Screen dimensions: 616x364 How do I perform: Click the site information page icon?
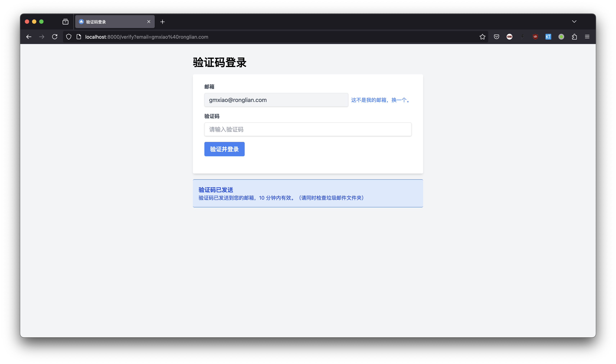pos(79,37)
